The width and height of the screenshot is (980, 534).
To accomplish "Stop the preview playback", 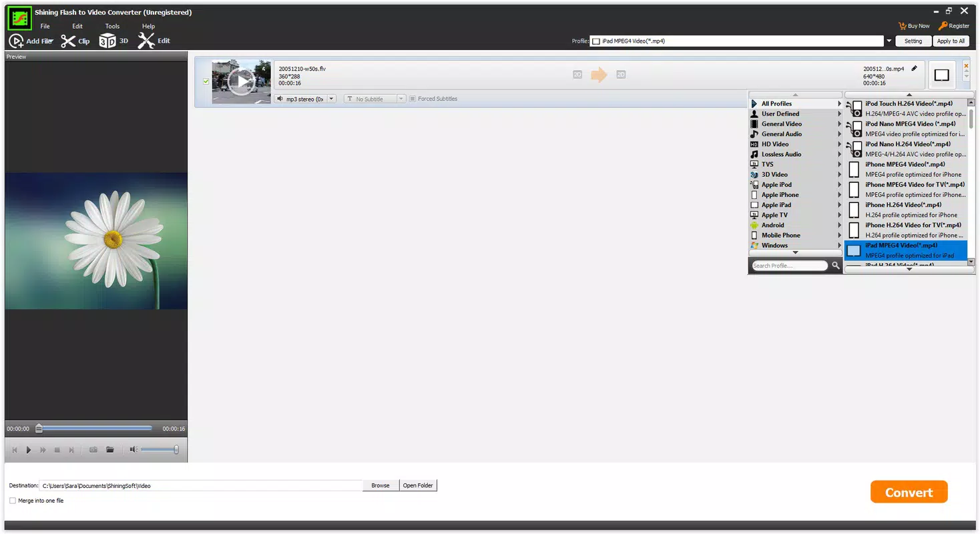I will [57, 450].
